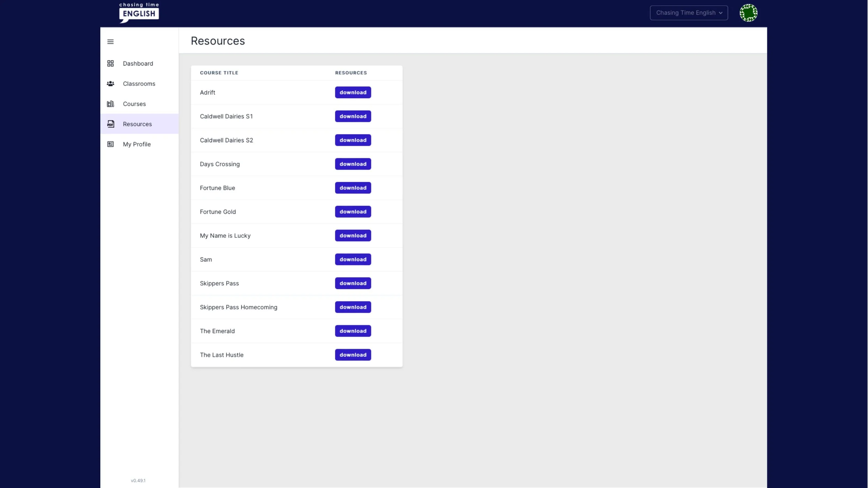This screenshot has height=488, width=868.
Task: Download My Name is Lucky resources
Action: pyautogui.click(x=353, y=236)
